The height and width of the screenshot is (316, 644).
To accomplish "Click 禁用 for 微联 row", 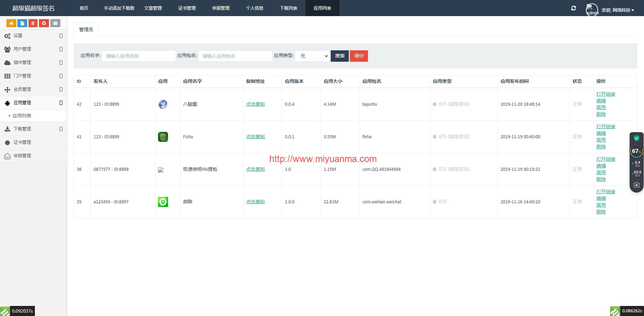I will point(601,205).
